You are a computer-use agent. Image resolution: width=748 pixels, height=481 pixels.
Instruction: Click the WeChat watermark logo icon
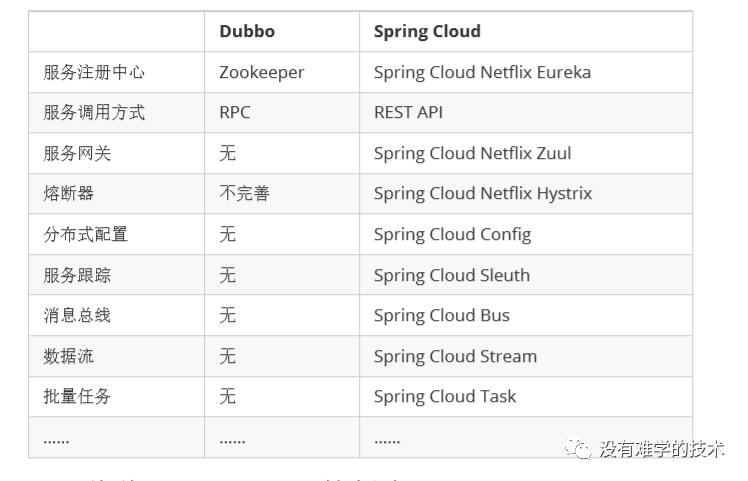click(580, 448)
